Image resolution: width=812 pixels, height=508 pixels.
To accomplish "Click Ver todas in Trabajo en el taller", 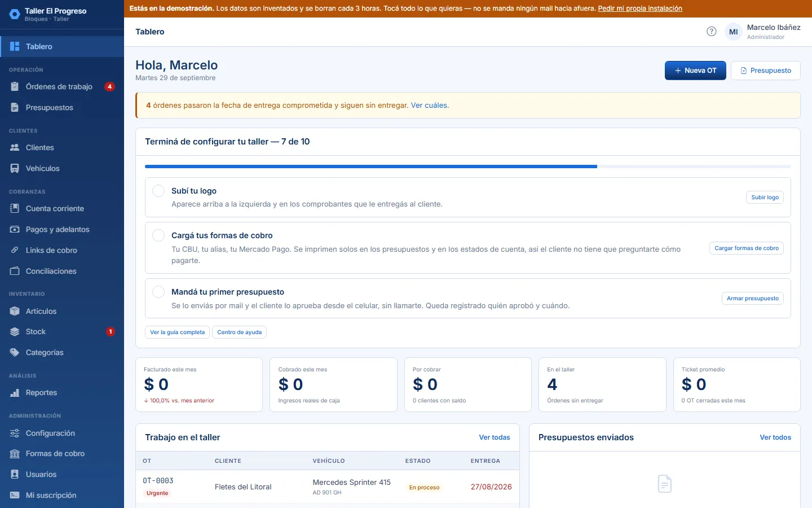I will (495, 437).
